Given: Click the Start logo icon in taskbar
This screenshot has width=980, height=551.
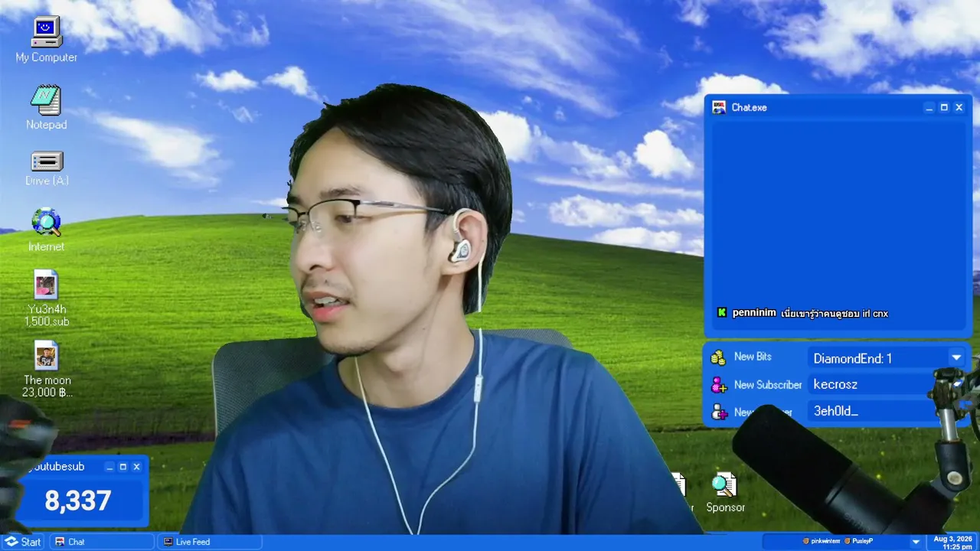Looking at the screenshot, I should (11, 542).
